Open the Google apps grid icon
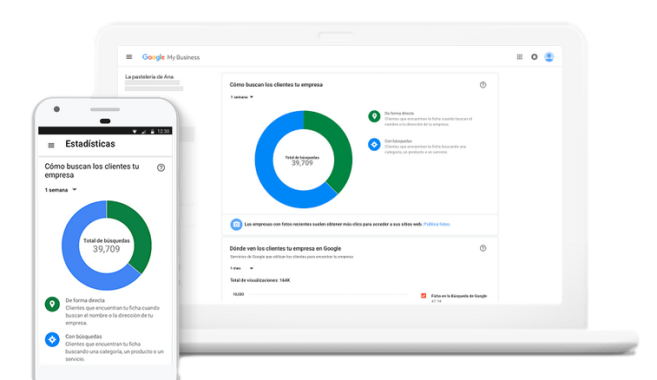657x380 pixels. point(520,57)
